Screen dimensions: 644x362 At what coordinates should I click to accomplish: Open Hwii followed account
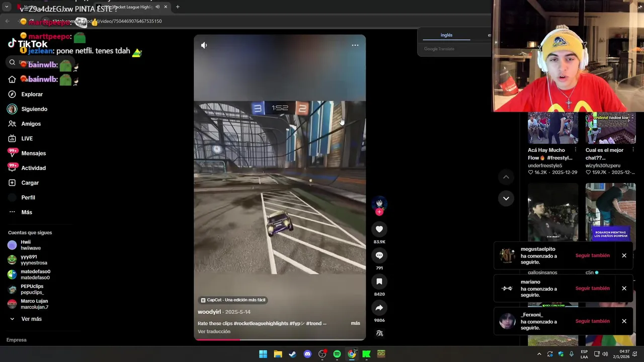[x=30, y=245]
